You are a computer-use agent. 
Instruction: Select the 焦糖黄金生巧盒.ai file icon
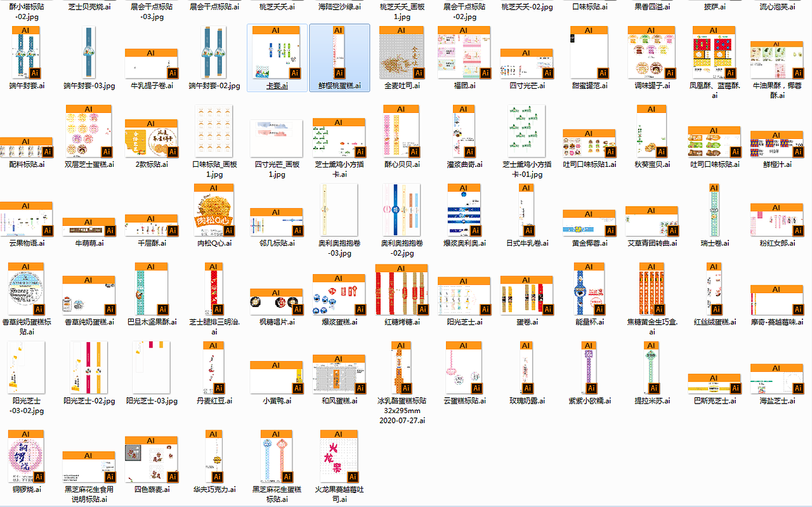(x=652, y=289)
